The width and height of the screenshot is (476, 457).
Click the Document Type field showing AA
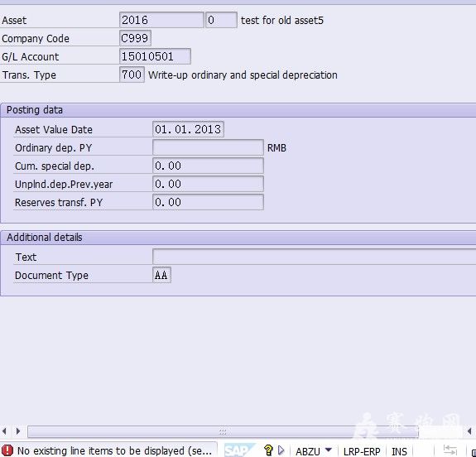tap(161, 275)
